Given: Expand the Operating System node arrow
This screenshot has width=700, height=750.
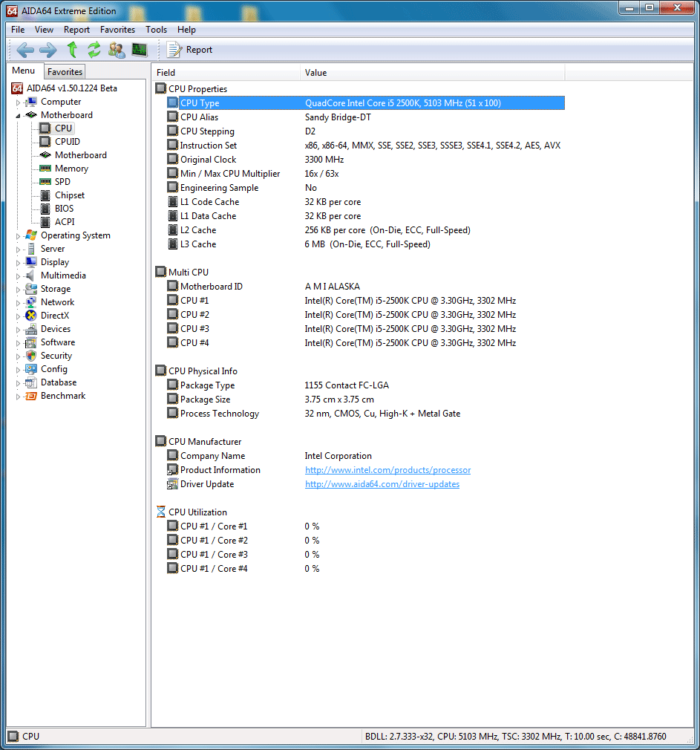Looking at the screenshot, I should pyautogui.click(x=18, y=236).
